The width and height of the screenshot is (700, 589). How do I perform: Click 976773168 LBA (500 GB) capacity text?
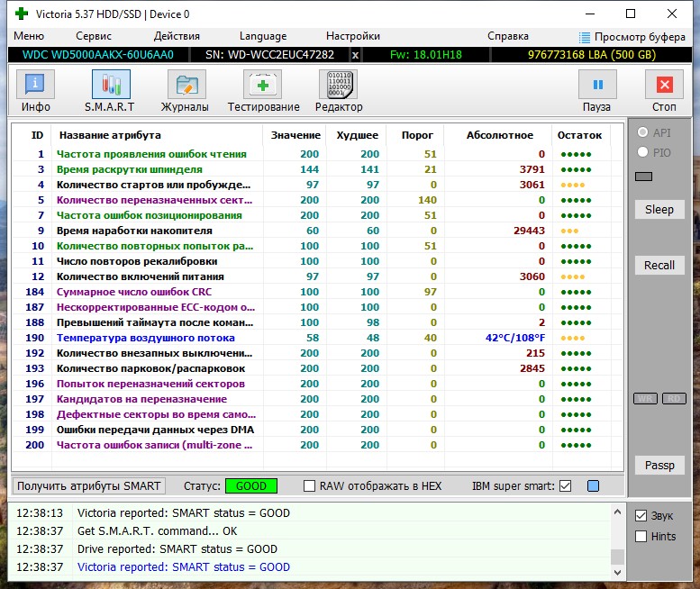tap(592, 55)
